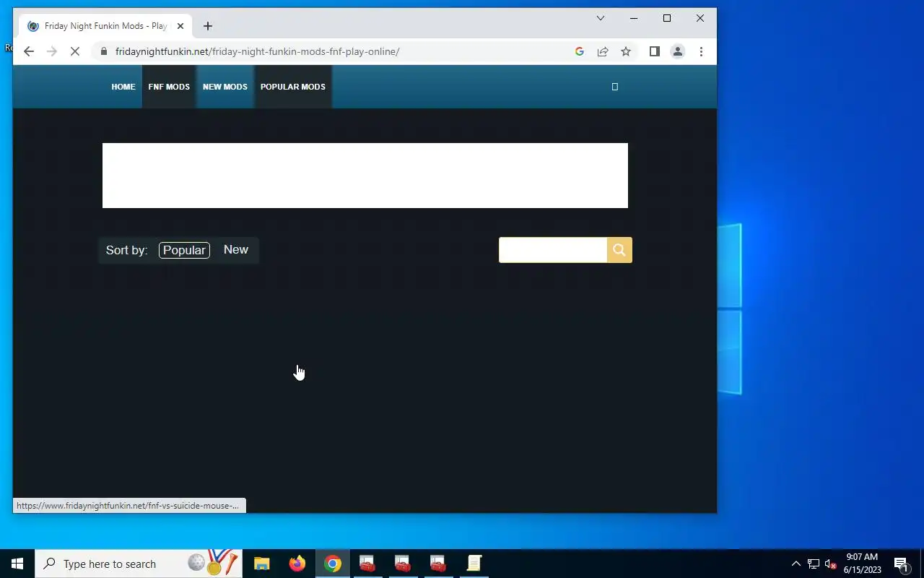Open the muted volume tray icon

point(830,564)
